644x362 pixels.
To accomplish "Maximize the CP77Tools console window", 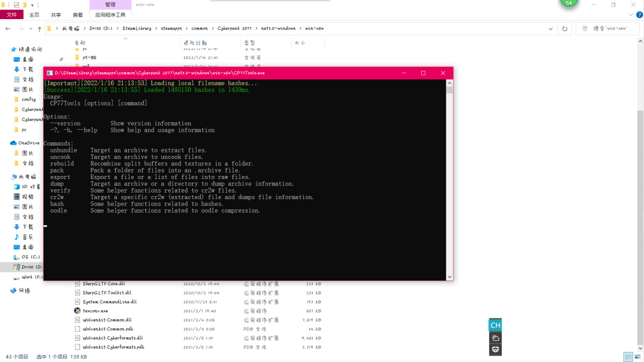I will click(423, 73).
